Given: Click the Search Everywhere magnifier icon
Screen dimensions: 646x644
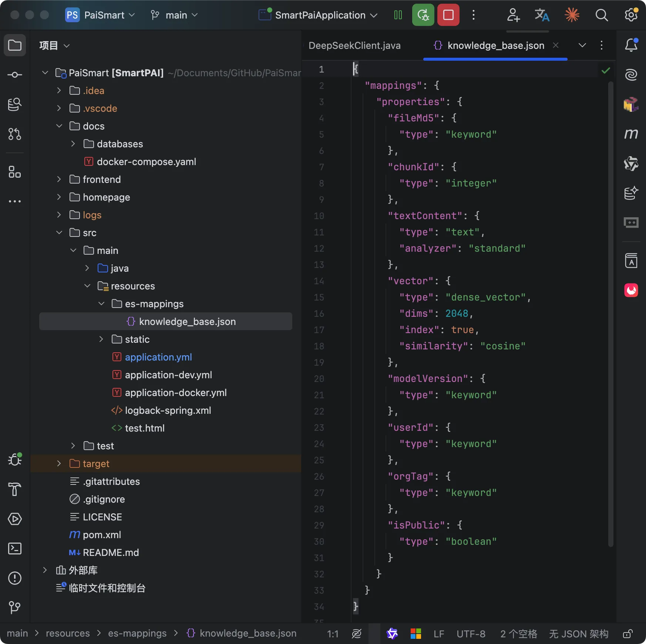Looking at the screenshot, I should [x=602, y=15].
